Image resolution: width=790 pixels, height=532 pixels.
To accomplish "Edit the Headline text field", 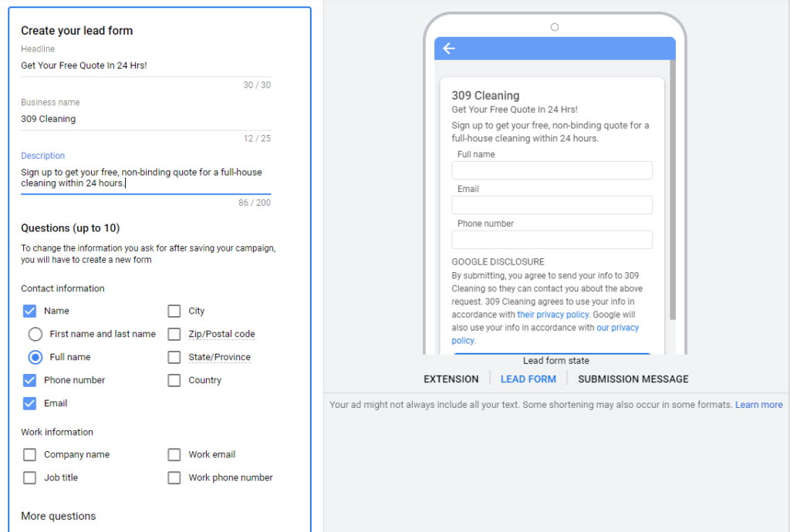I will coord(146,66).
